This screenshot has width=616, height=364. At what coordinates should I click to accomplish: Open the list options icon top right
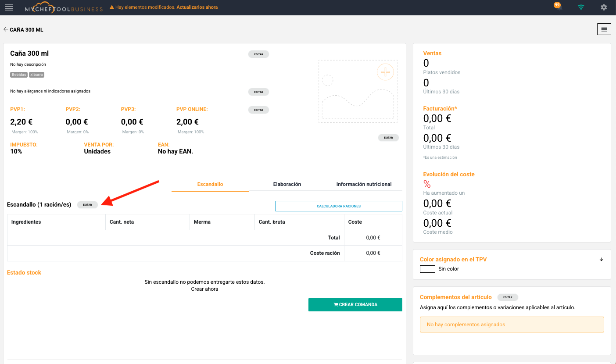[x=604, y=29]
